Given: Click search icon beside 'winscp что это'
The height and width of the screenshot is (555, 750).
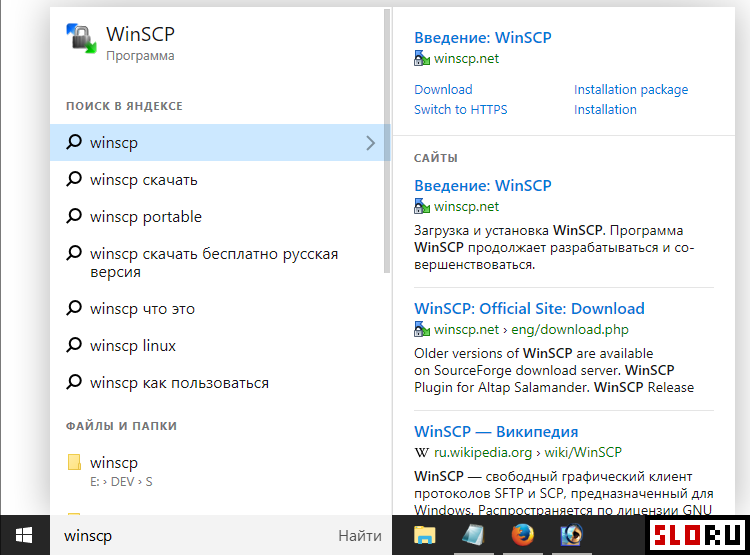Looking at the screenshot, I should 74,308.
